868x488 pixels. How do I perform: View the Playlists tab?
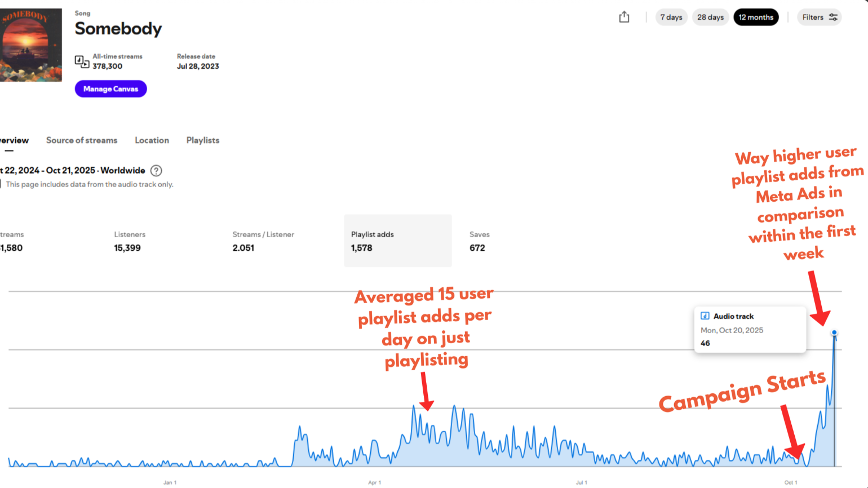[x=203, y=140]
